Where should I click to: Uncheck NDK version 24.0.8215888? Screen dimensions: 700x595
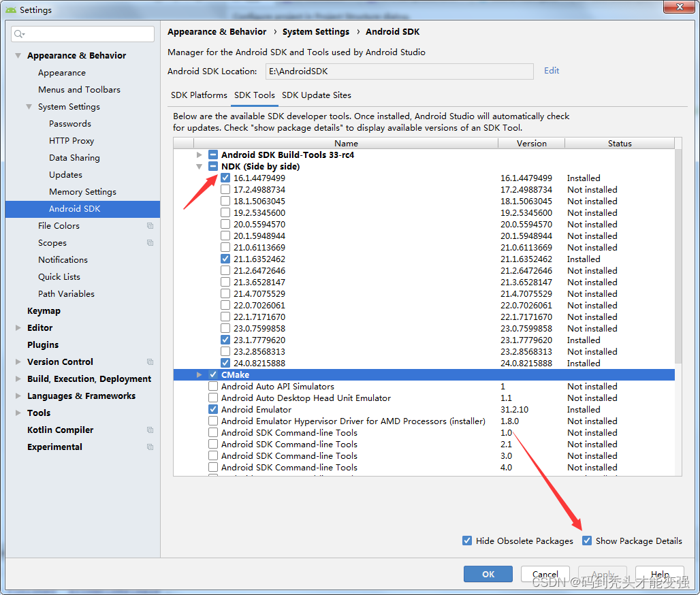point(225,364)
